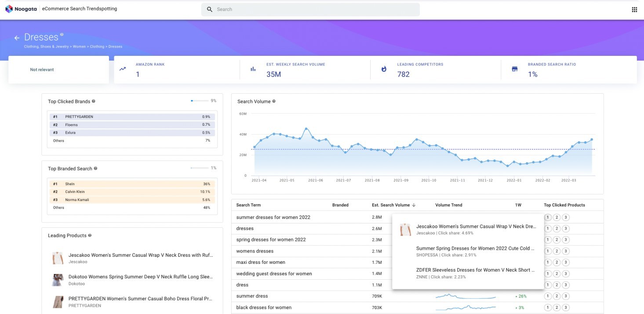This screenshot has width=644, height=314.
Task: Select product 1 for black dresses for women
Action: point(547,307)
